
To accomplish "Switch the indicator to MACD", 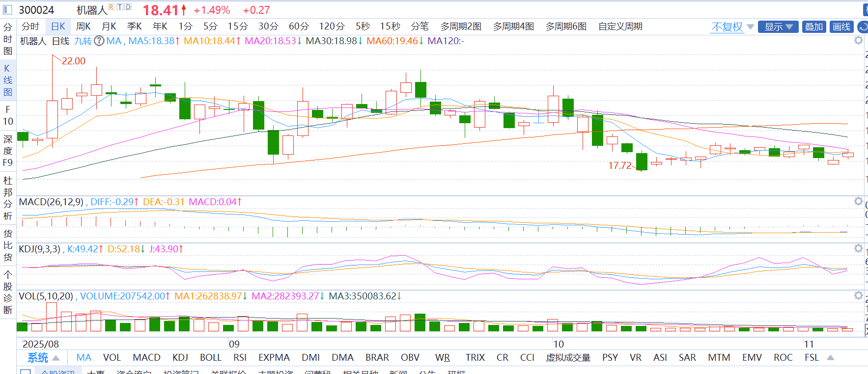I will click(x=147, y=358).
